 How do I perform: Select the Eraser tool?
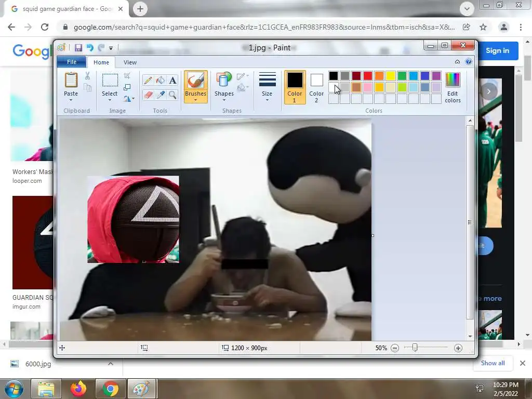click(x=148, y=95)
